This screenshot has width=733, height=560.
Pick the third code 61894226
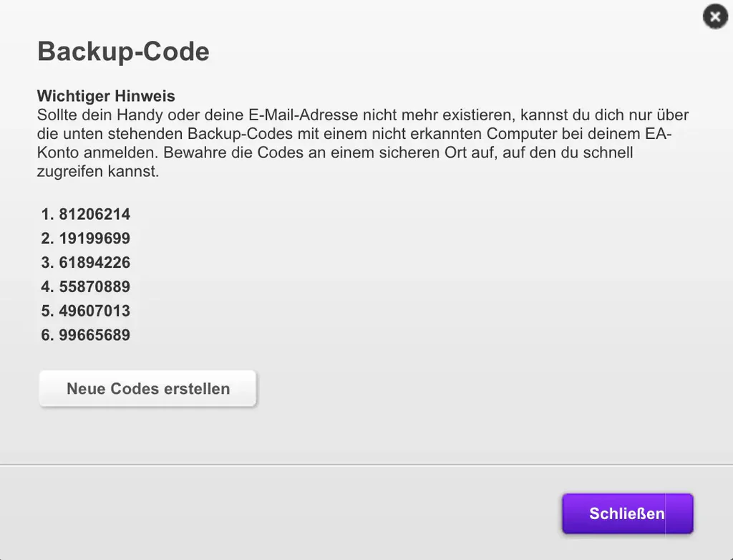point(94,263)
